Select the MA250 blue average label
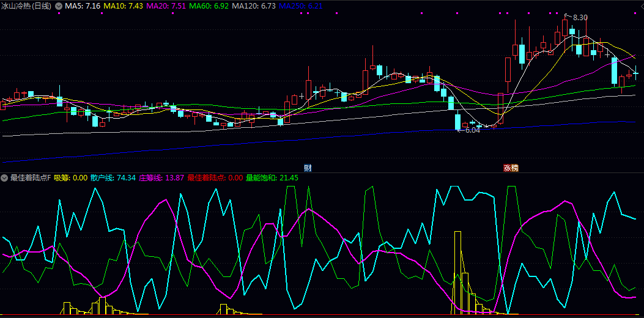The width and height of the screenshot is (644, 318). tap(301, 6)
